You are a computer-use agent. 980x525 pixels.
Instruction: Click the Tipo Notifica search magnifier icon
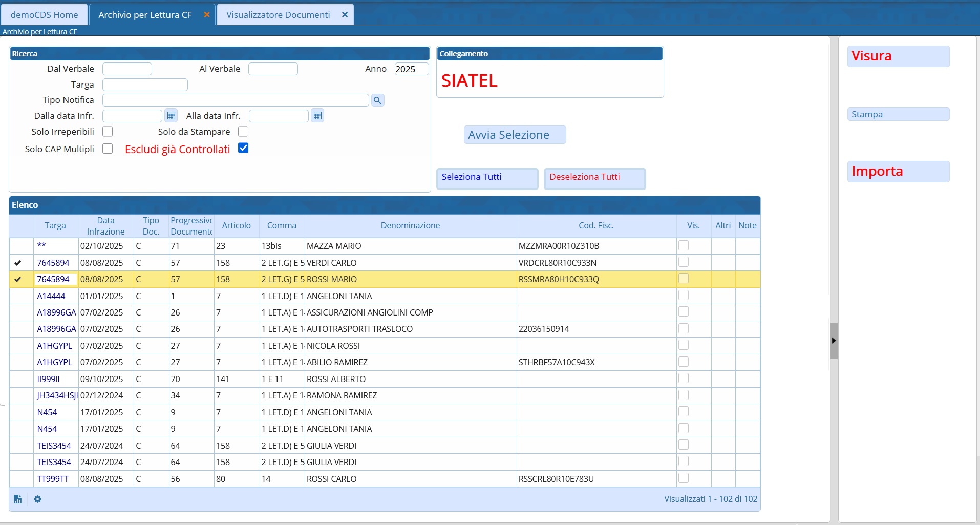pyautogui.click(x=377, y=100)
